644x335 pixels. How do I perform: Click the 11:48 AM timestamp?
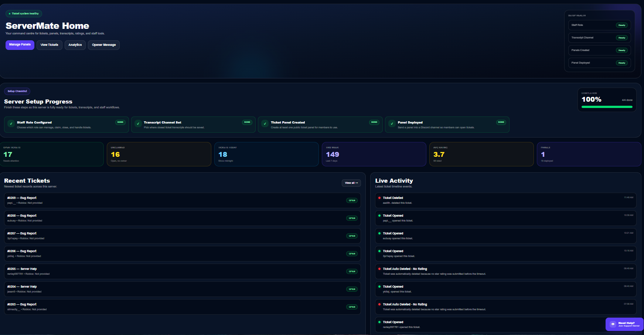tap(628, 197)
